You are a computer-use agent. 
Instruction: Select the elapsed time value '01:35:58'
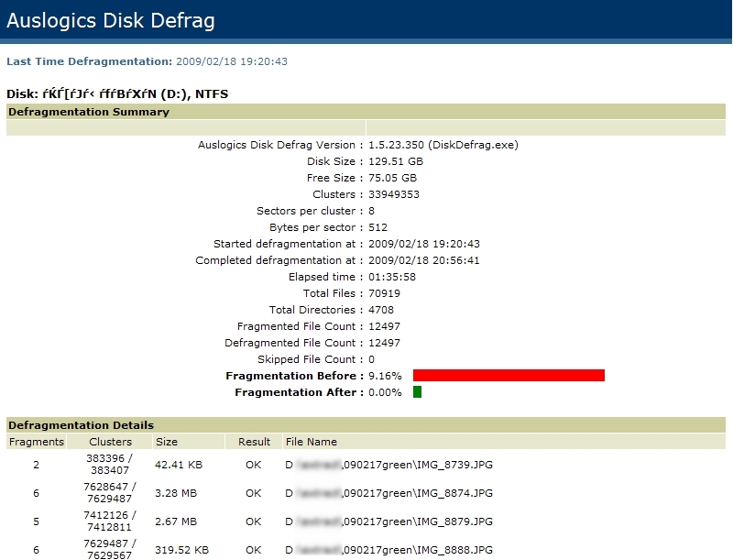392,277
